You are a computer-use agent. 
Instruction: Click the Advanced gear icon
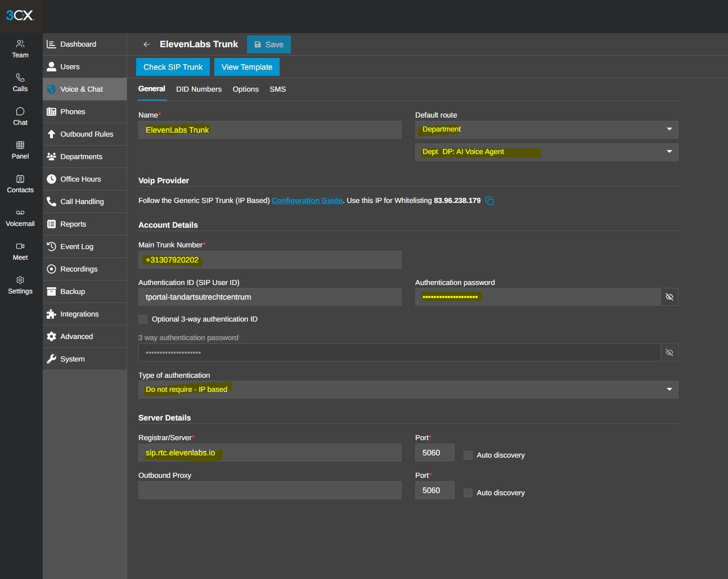click(51, 336)
